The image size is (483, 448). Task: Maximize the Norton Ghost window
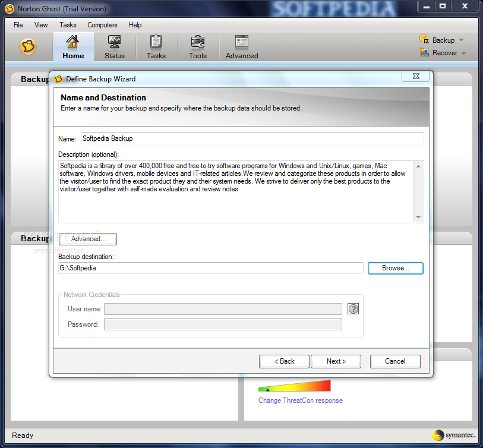point(443,7)
